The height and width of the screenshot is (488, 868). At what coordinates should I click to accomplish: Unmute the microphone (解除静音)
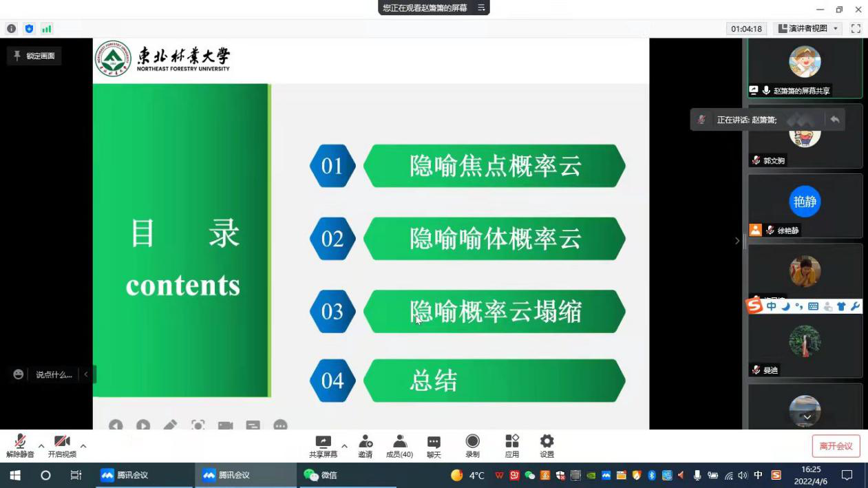[x=20, y=446]
